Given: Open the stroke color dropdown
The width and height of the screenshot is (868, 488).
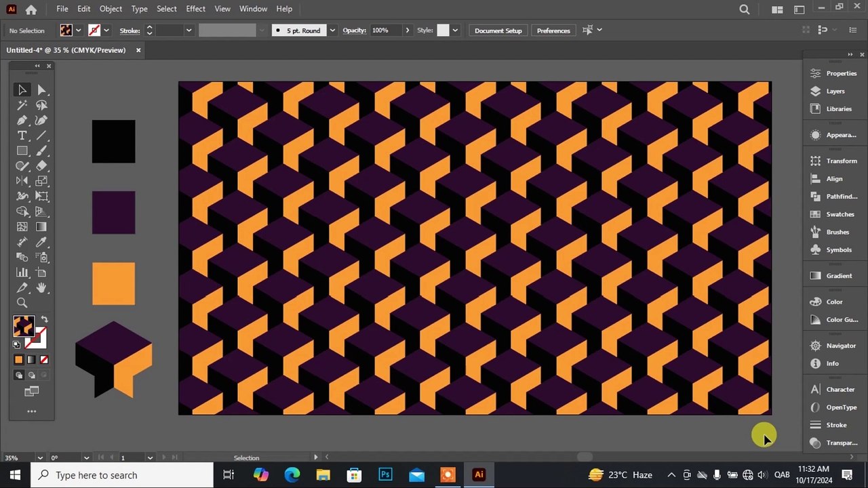Looking at the screenshot, I should coord(106,30).
